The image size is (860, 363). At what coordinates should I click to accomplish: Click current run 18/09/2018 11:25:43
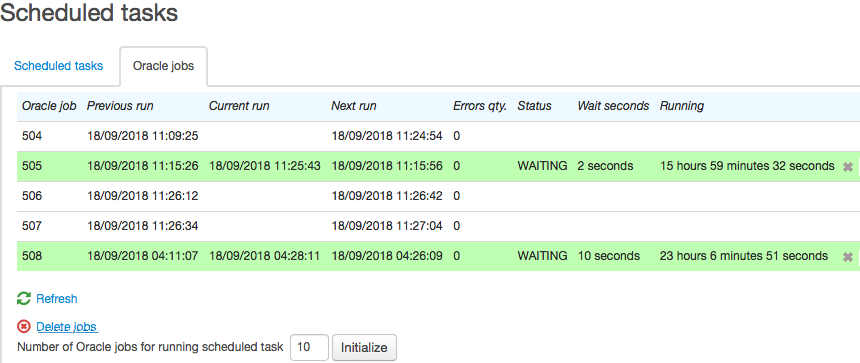tap(265, 166)
